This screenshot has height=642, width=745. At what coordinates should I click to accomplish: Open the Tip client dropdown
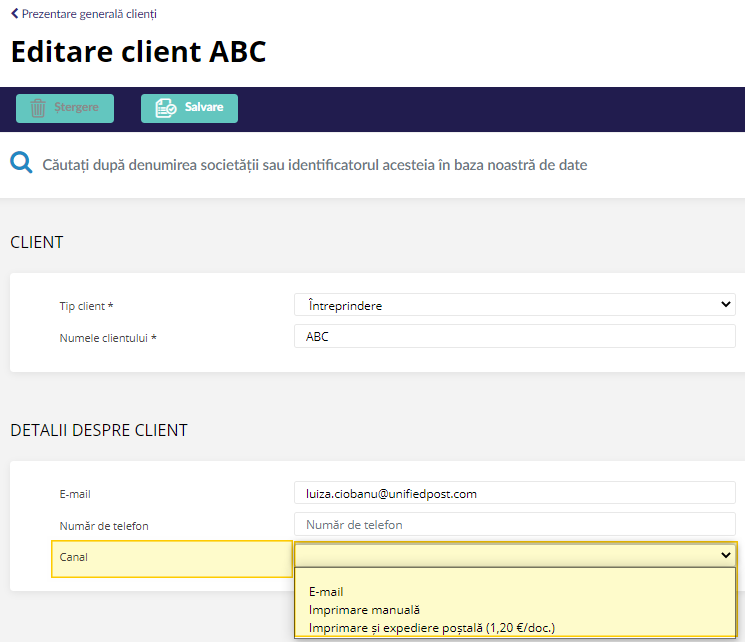click(515, 305)
